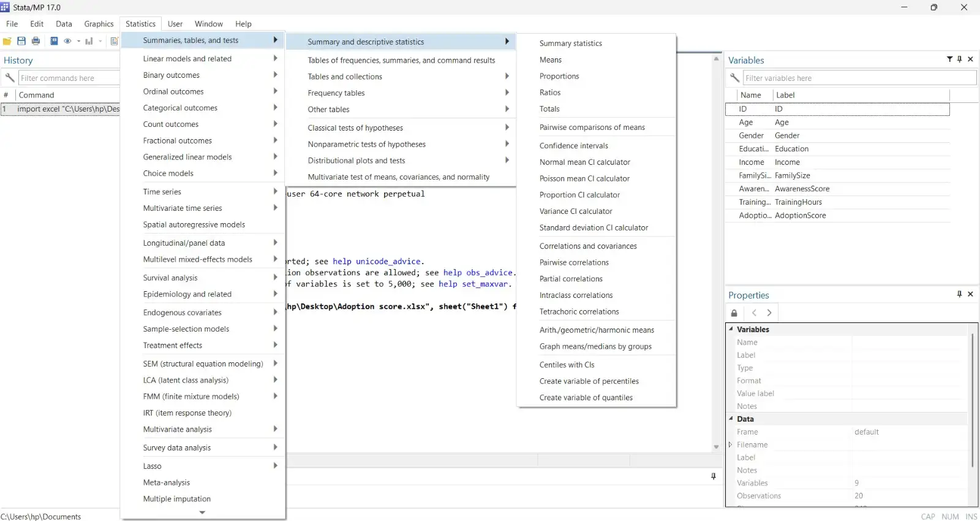
Task: Open Linear models and related submenu
Action: point(187,59)
